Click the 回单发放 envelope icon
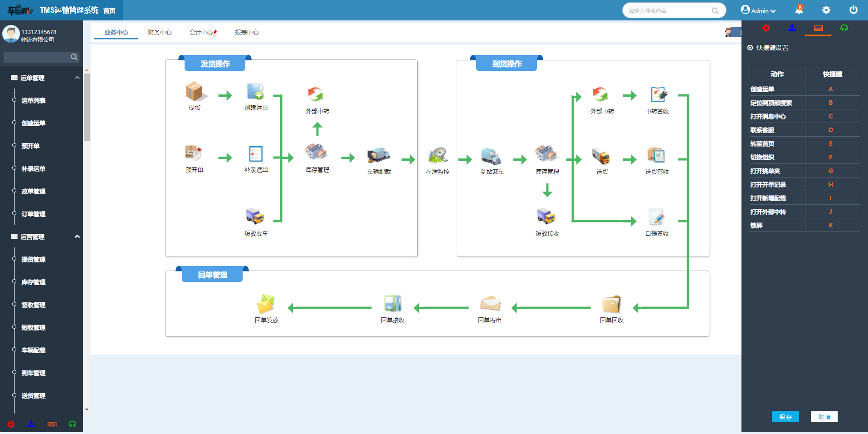This screenshot has width=868, height=434. pos(266,304)
